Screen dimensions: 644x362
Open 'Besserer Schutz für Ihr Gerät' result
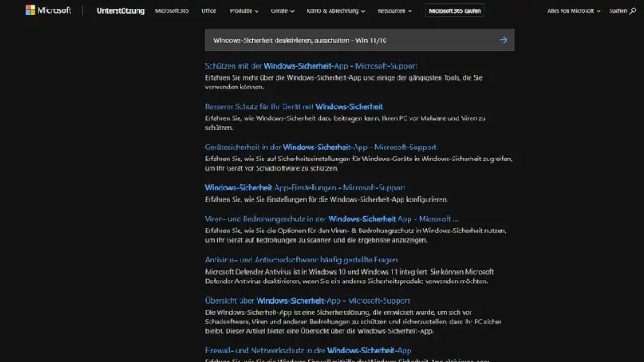coord(294,106)
